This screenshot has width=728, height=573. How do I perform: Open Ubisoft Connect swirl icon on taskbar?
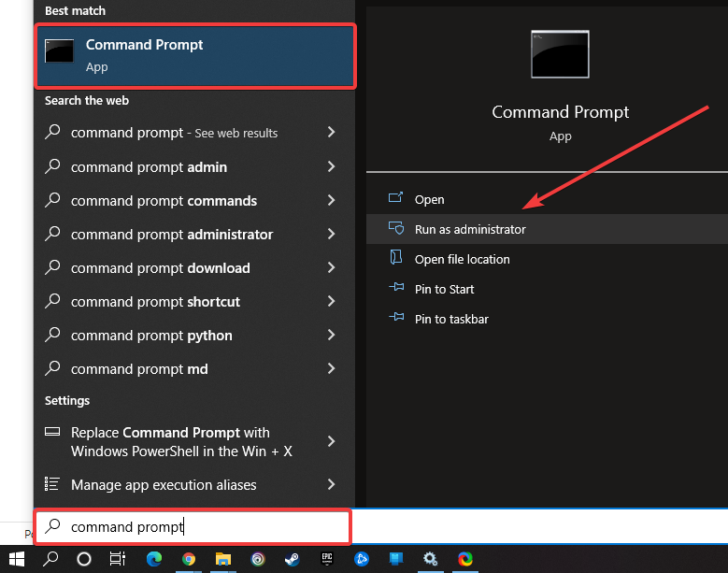pos(258,559)
